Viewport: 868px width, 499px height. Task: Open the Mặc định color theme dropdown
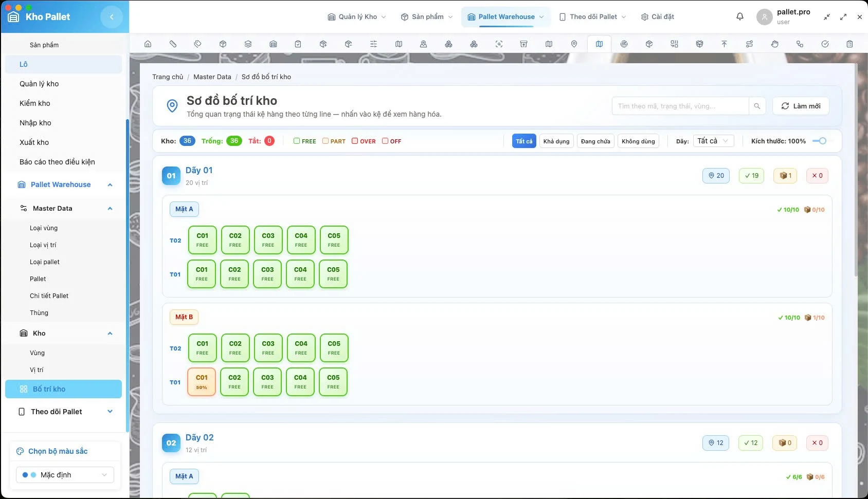(65, 475)
